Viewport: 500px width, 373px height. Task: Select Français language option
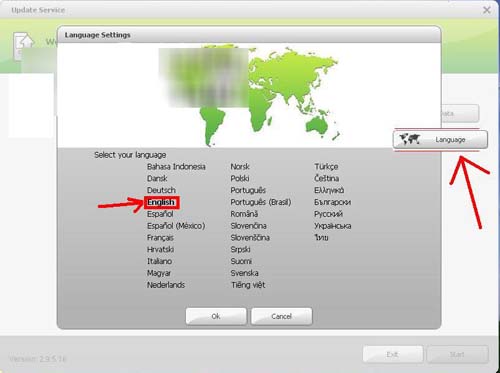pos(160,238)
